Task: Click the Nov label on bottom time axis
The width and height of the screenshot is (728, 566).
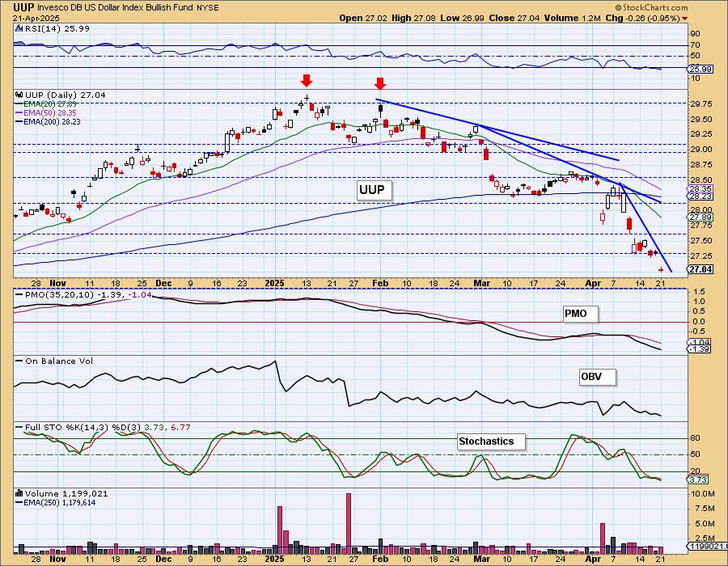Action: 57,559
